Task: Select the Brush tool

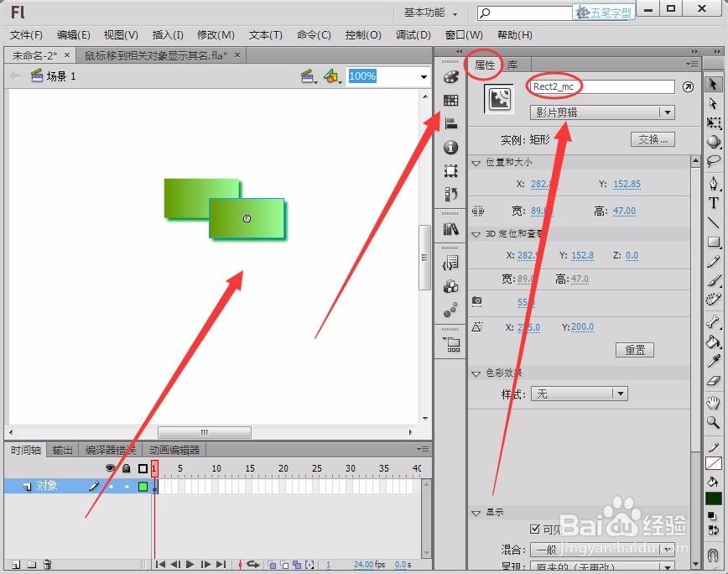Action: (x=714, y=280)
